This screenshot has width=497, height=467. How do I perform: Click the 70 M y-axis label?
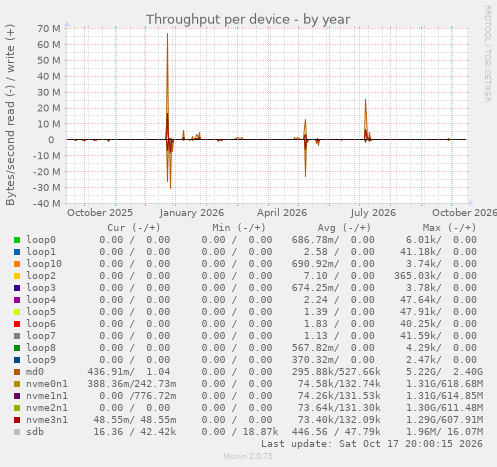click(x=49, y=29)
